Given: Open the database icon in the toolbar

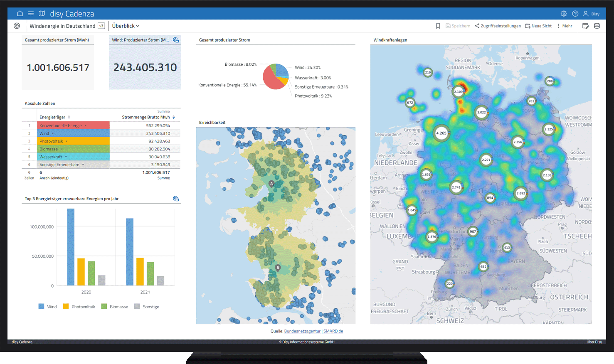Looking at the screenshot, I should [597, 25].
